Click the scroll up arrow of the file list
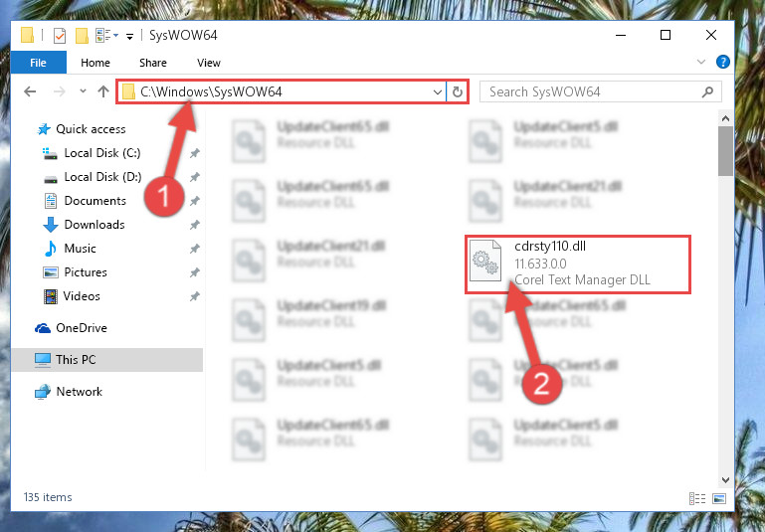Image resolution: width=765 pixels, height=532 pixels. [725, 118]
